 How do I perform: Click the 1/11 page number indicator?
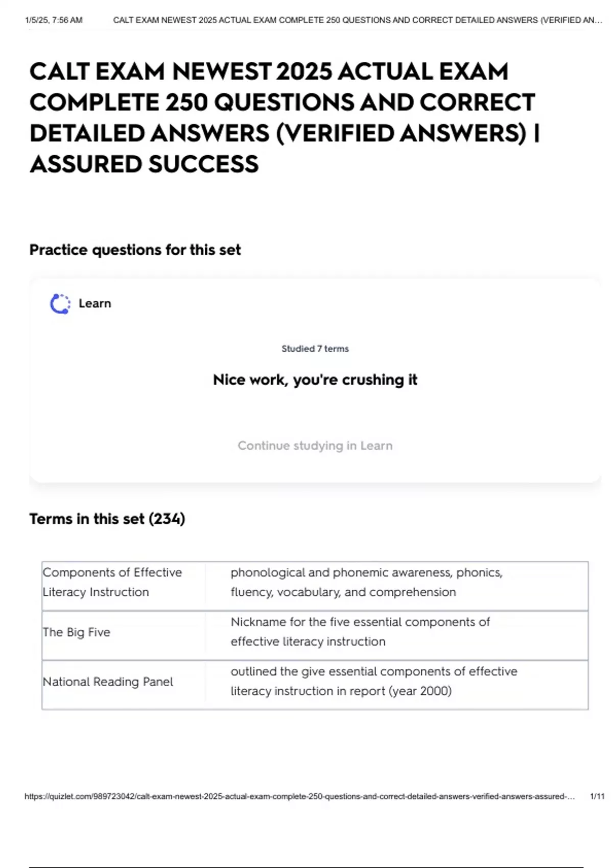[x=597, y=796]
